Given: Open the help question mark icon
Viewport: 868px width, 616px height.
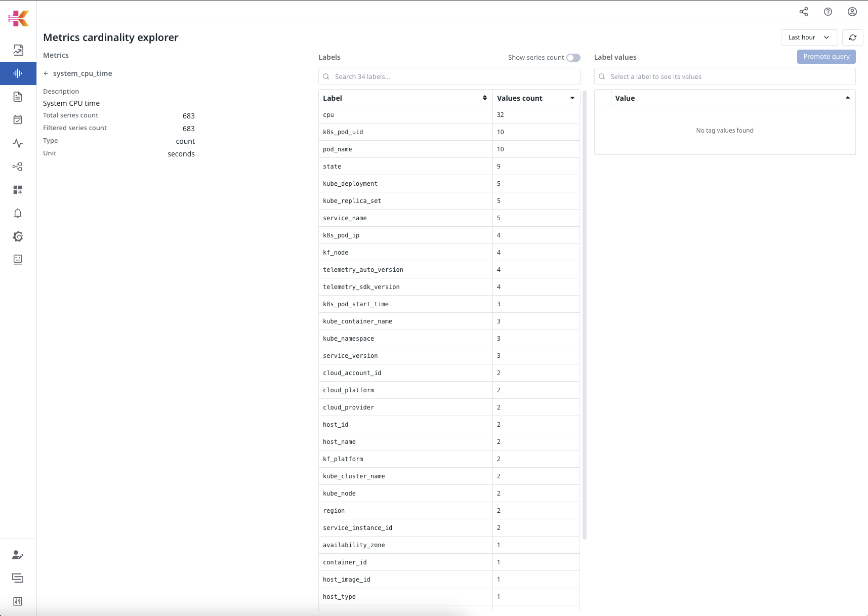Looking at the screenshot, I should pos(828,12).
